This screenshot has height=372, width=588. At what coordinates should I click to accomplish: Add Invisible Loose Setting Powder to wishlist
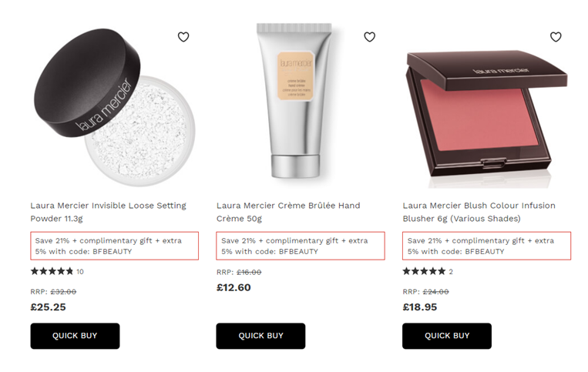[183, 37]
